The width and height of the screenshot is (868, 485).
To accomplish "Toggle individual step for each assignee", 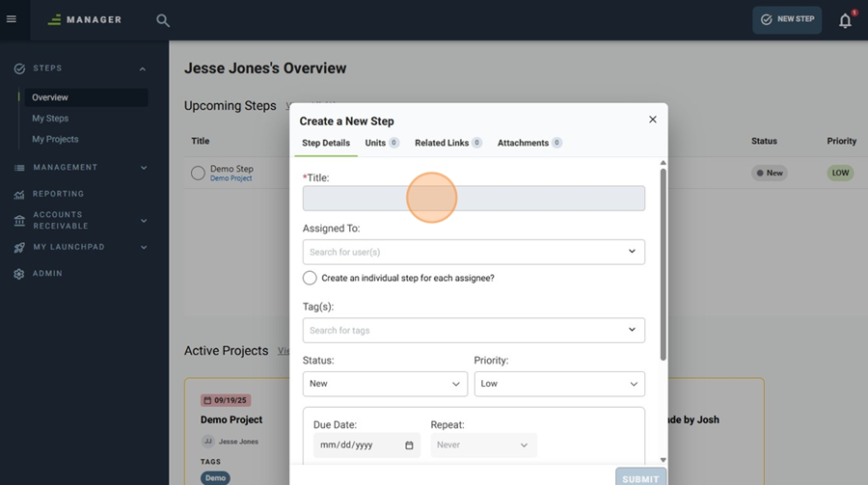I will 310,278.
